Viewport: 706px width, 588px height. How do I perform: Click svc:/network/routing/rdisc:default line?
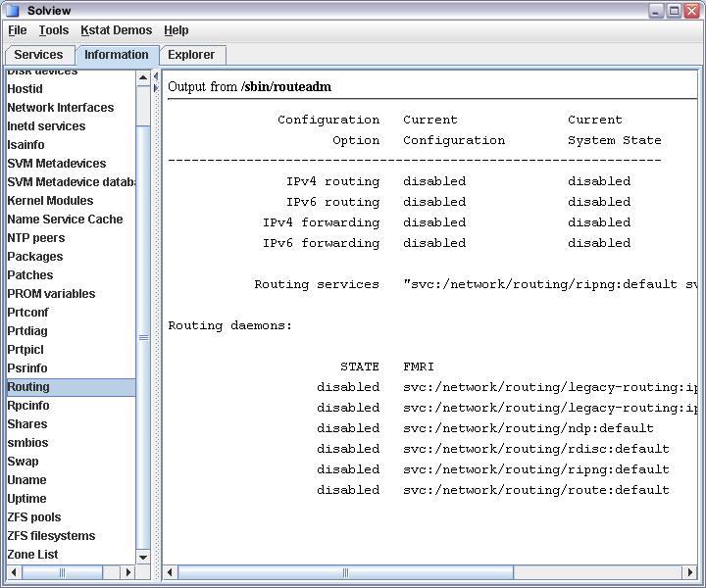coord(536,449)
